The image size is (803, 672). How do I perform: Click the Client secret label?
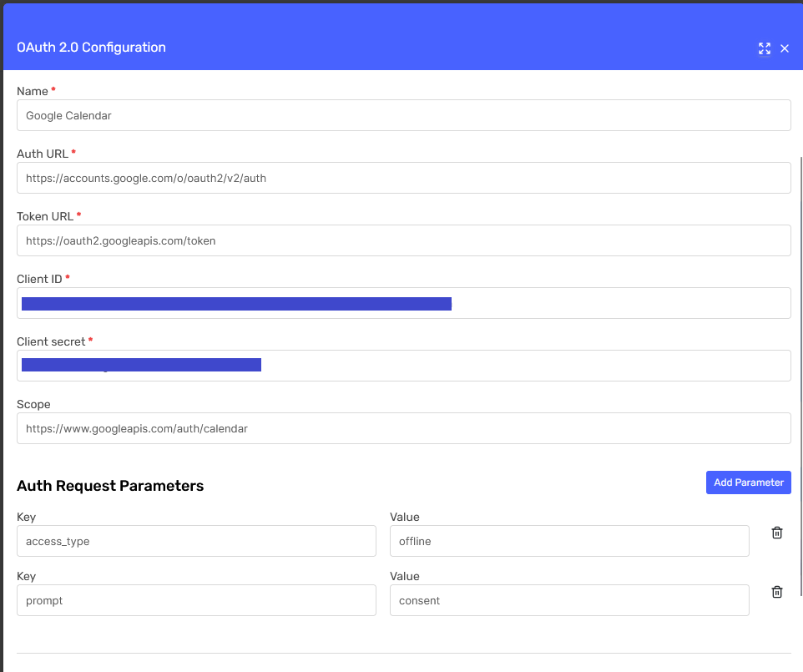51,341
